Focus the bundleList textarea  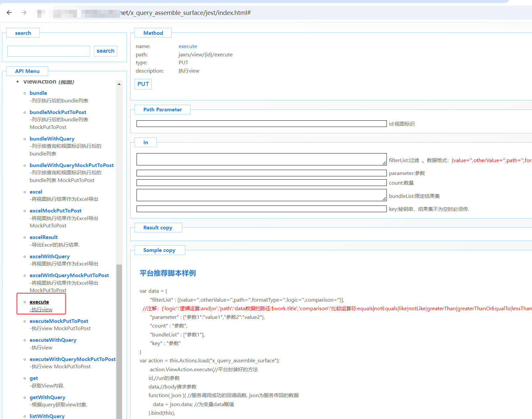262,195
